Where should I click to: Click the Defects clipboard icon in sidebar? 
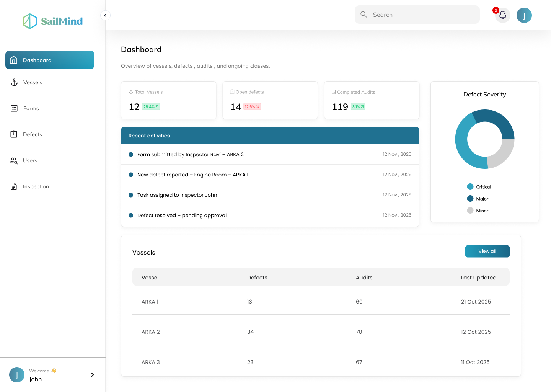pyautogui.click(x=14, y=134)
